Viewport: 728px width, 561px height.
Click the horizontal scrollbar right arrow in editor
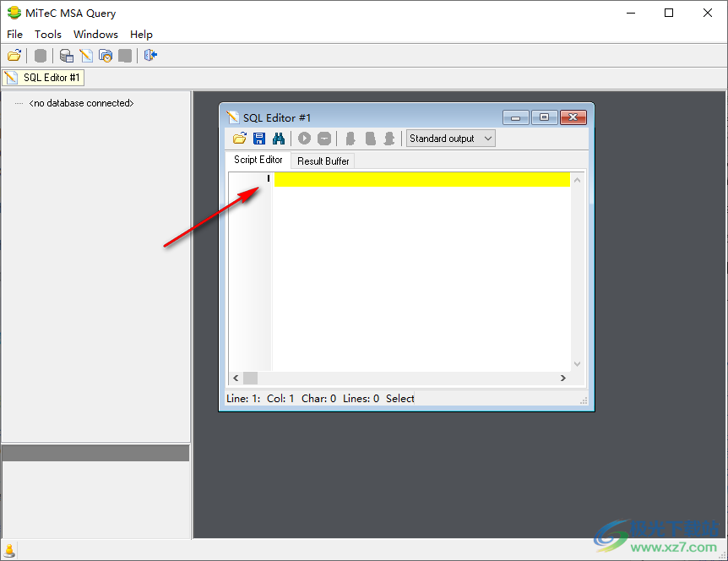pyautogui.click(x=562, y=379)
